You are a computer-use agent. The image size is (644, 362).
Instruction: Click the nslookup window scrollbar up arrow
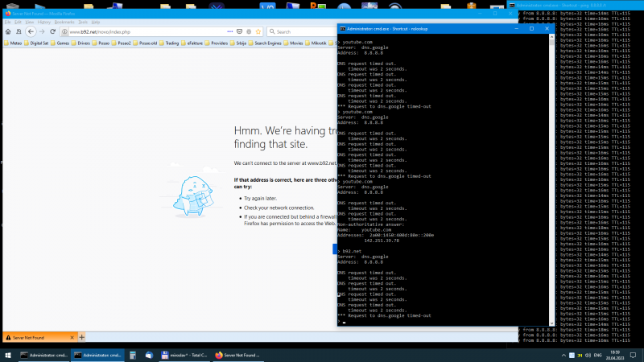coord(551,37)
